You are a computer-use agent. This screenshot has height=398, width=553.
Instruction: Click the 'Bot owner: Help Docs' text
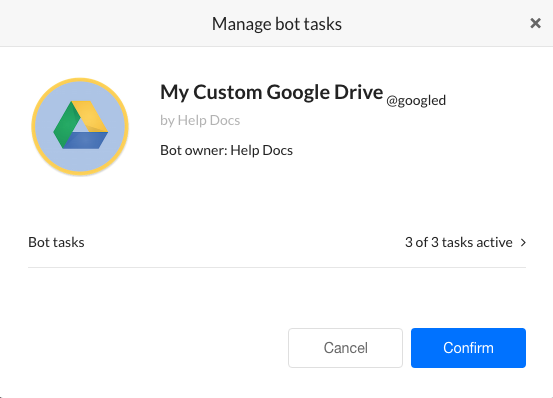(x=226, y=151)
